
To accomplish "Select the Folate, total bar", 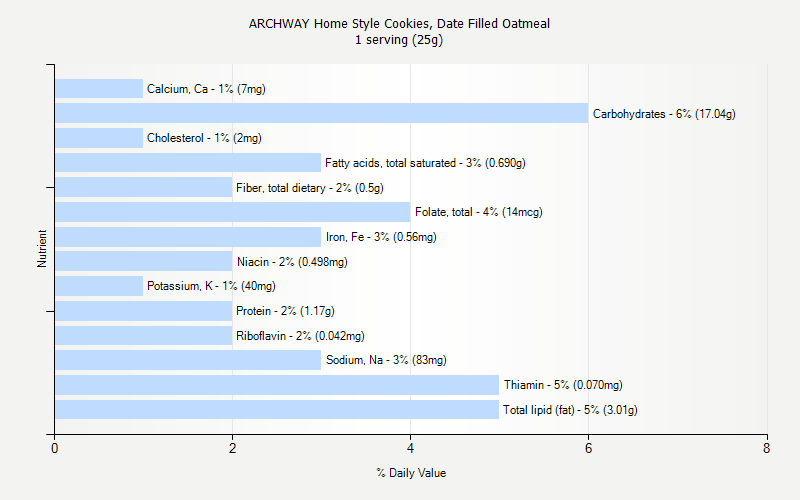I will click(x=233, y=212).
